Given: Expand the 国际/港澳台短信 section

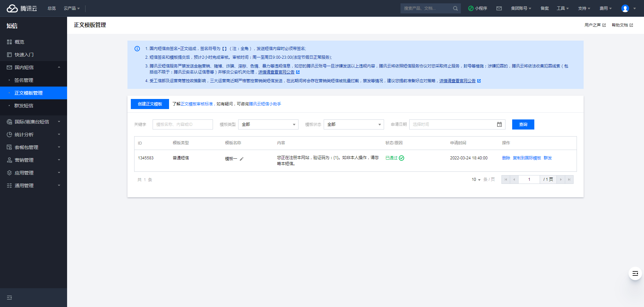Looking at the screenshot, I should click(x=34, y=122).
